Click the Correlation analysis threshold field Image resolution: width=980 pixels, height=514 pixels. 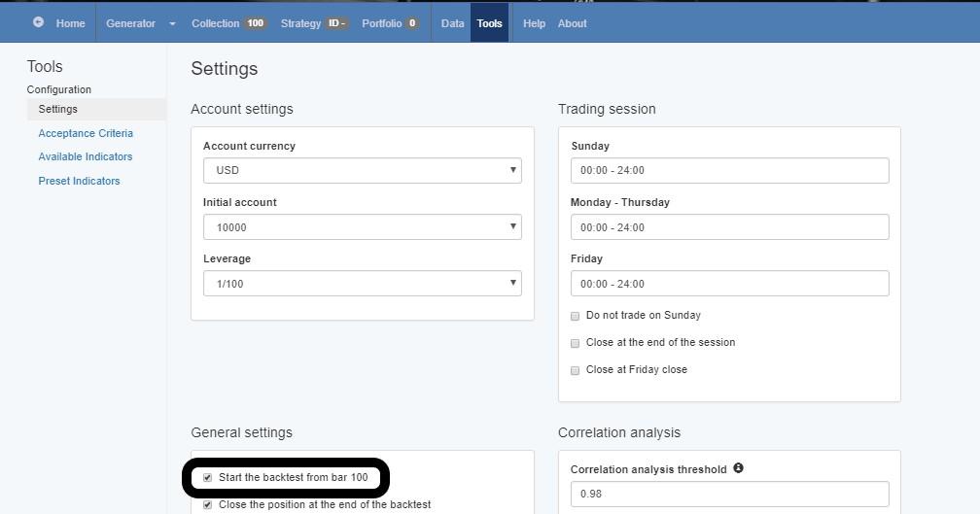coord(729,494)
